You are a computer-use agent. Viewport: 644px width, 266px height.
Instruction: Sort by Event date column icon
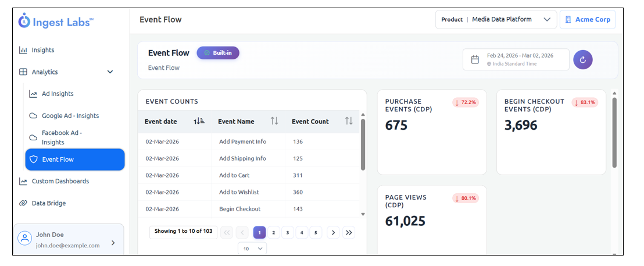pyautogui.click(x=199, y=121)
